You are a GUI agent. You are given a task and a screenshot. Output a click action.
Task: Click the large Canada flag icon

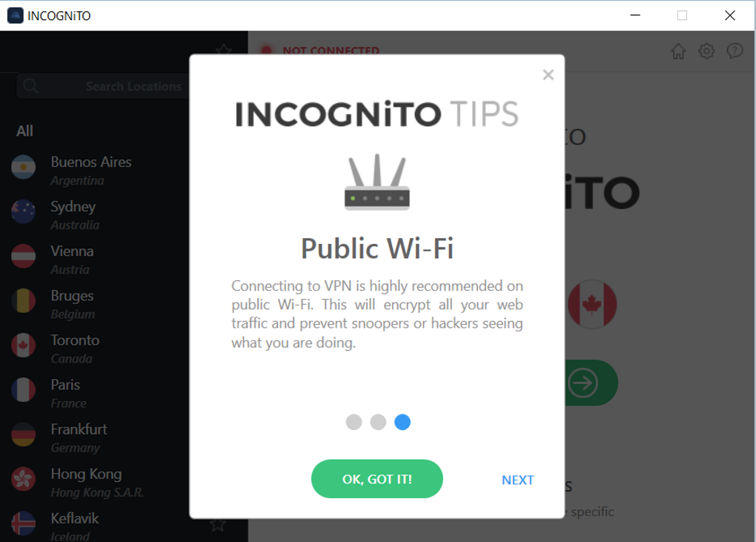pyautogui.click(x=591, y=304)
